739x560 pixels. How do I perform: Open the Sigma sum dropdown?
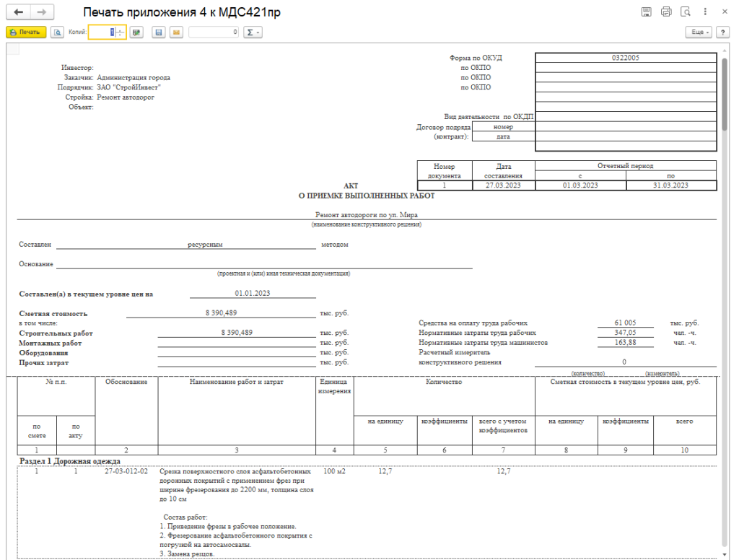(253, 32)
